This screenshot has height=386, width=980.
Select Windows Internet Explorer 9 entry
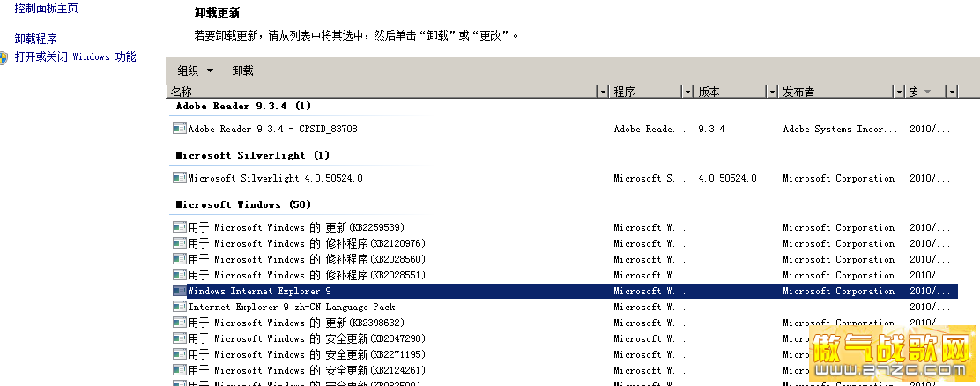tap(564, 291)
